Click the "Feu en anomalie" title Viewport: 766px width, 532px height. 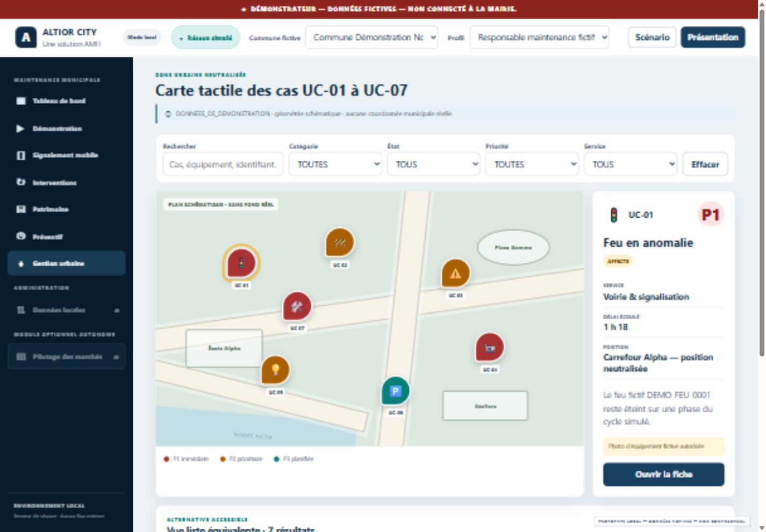pos(648,243)
